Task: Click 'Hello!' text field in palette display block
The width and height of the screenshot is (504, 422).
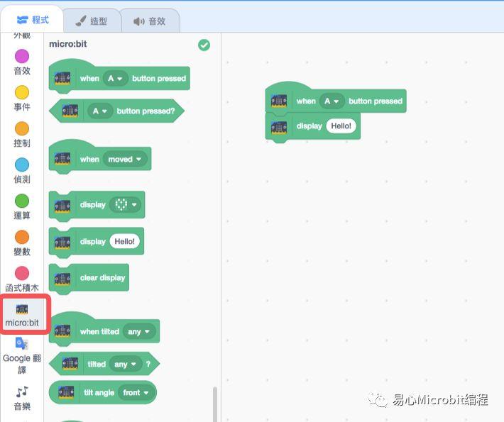Action: [x=125, y=242]
